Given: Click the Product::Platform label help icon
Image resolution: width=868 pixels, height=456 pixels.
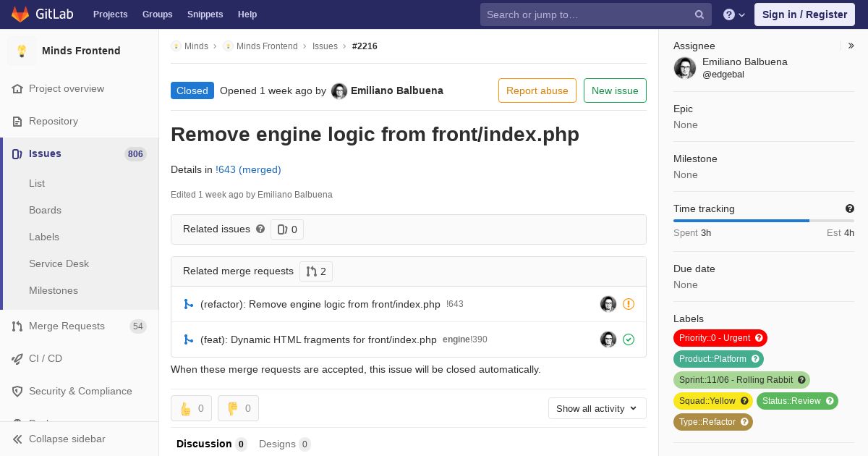Looking at the screenshot, I should point(755,359).
